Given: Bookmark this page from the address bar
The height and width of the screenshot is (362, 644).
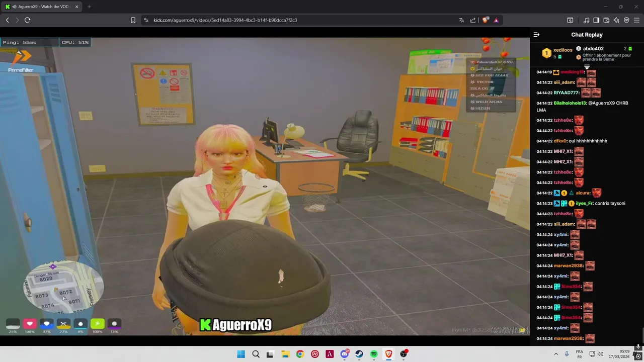Looking at the screenshot, I should click(133, 20).
